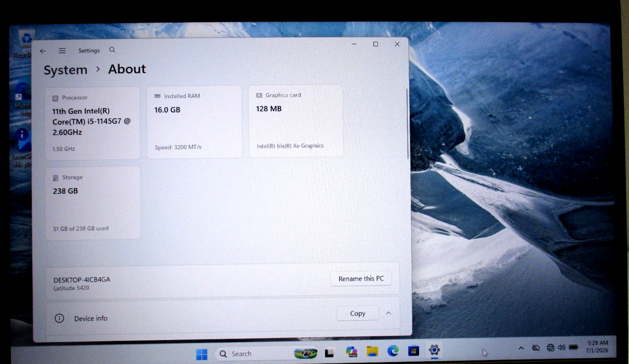Open the Settings hamburger navigation menu
Screen dimensions: 629x364
[x=62, y=50]
